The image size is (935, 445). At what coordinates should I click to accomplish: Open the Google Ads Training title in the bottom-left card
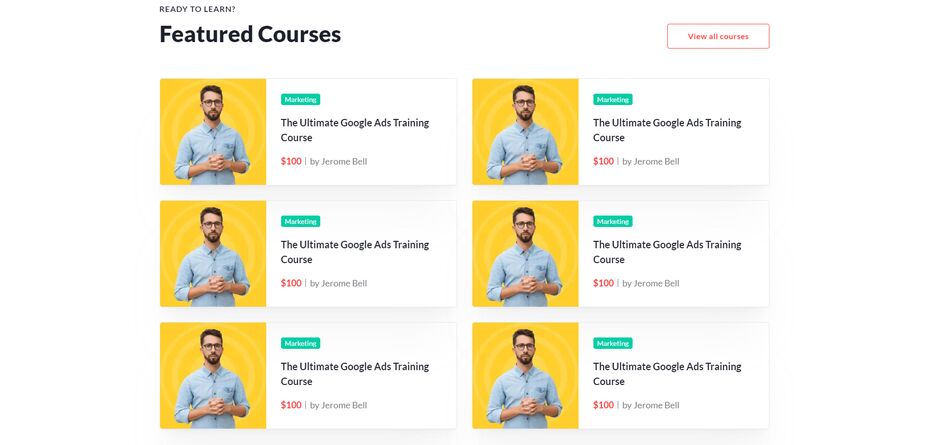pos(355,374)
